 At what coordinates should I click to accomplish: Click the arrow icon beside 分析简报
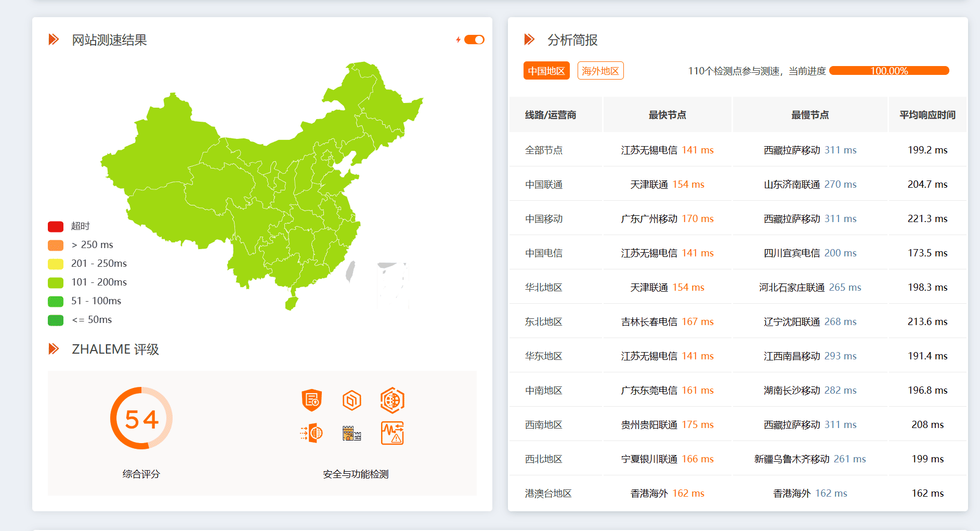point(529,40)
